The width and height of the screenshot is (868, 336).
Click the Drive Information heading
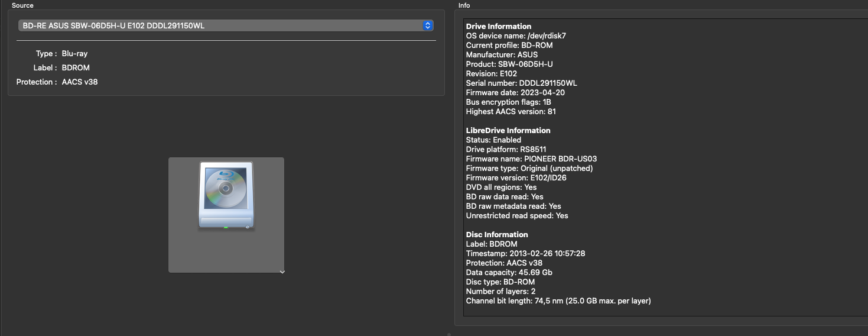coord(498,27)
